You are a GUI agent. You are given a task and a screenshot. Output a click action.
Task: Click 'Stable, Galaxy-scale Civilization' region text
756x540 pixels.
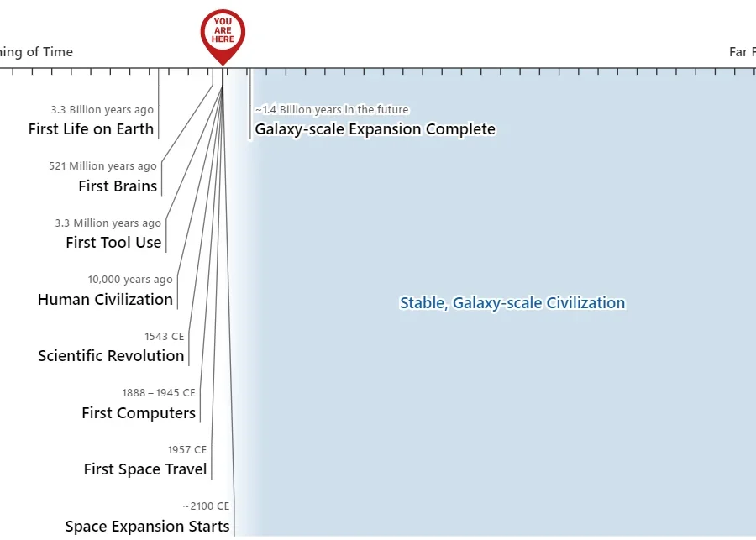[x=512, y=303]
